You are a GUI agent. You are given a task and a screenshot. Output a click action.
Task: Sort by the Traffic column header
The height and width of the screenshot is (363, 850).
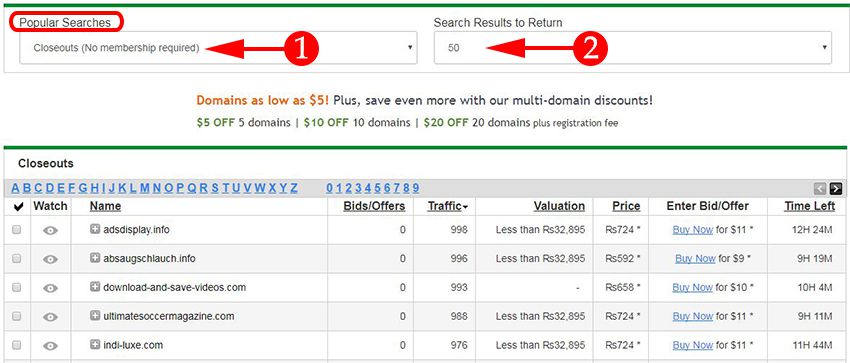[448, 206]
